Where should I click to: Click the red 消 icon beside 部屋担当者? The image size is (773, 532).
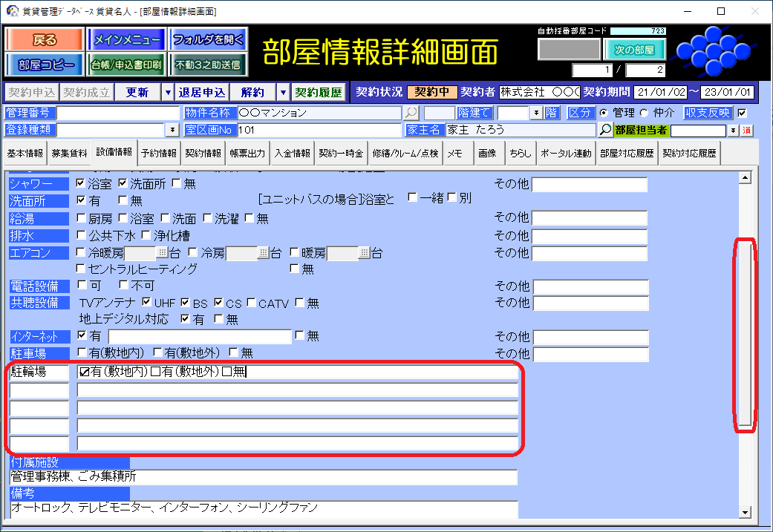pos(747,131)
